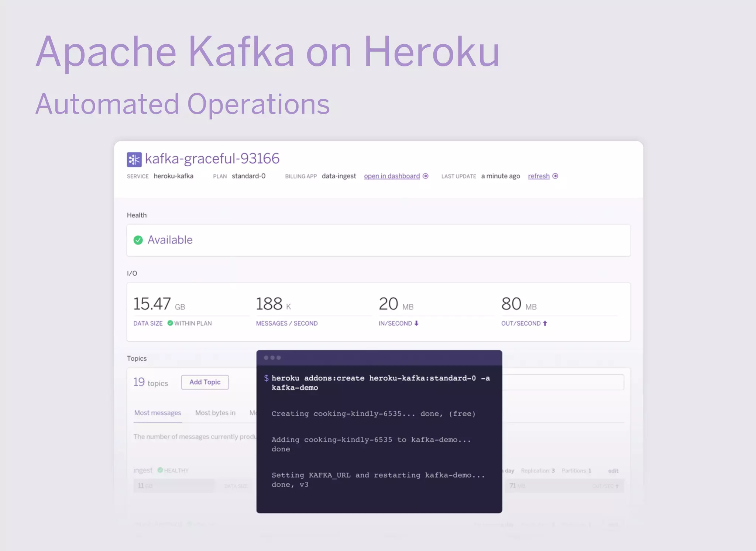The height and width of the screenshot is (551, 756).
Task: Click the data-ingest billing app value
Action: point(339,176)
